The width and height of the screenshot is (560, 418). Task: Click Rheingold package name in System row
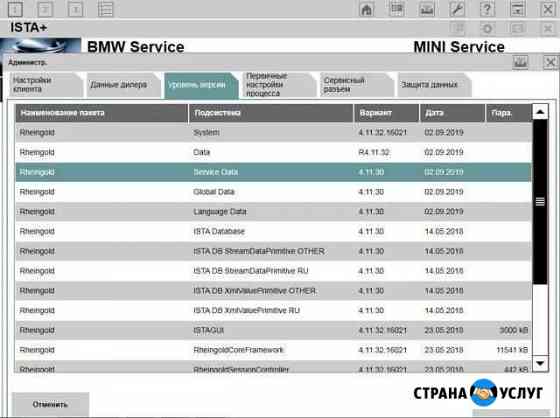(37, 133)
